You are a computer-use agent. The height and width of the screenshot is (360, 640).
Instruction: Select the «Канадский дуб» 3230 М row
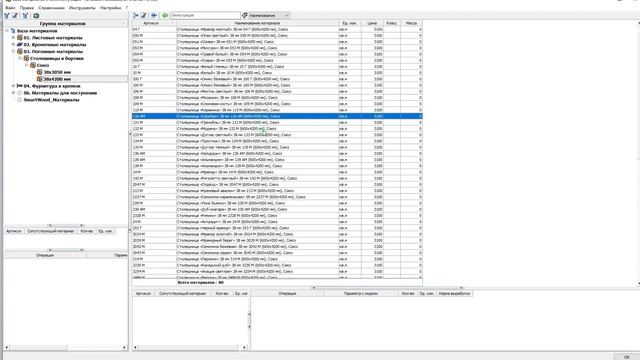pyautogui.click(x=277, y=265)
